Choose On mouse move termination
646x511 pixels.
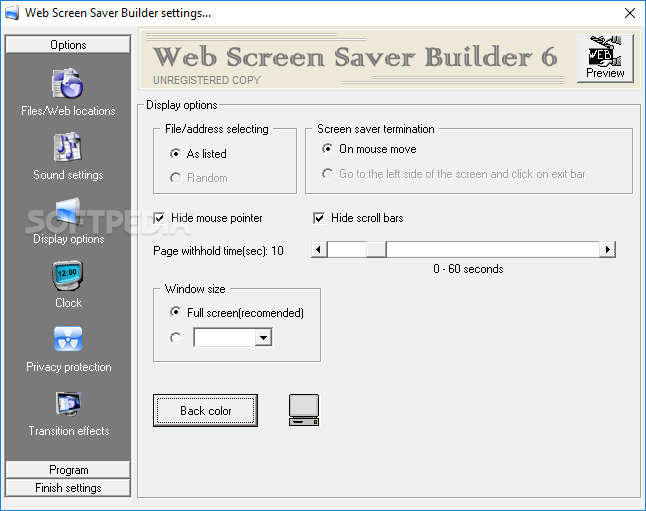click(x=328, y=149)
